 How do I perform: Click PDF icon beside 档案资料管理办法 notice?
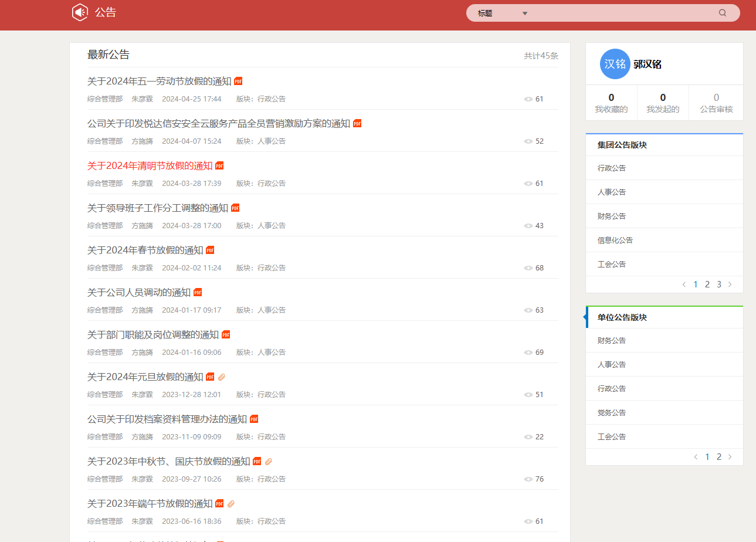(254, 419)
